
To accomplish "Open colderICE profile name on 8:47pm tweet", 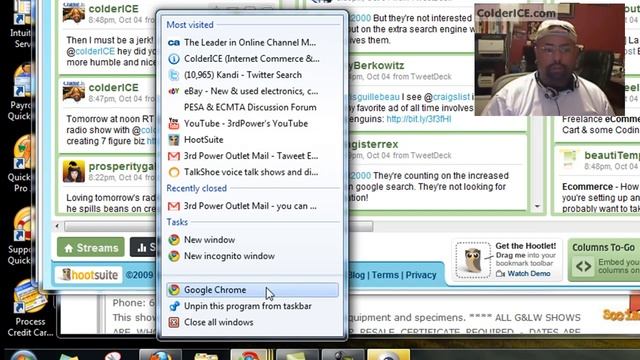I will (113, 87).
